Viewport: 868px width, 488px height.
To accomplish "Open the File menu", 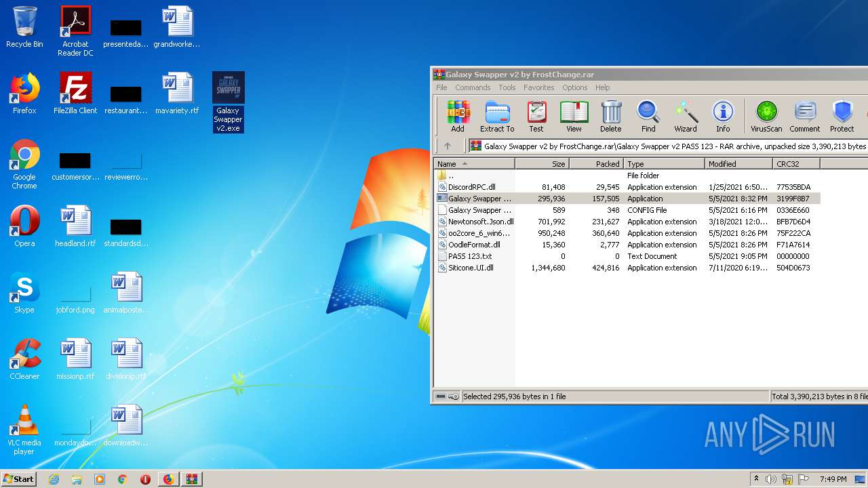I will coord(441,87).
